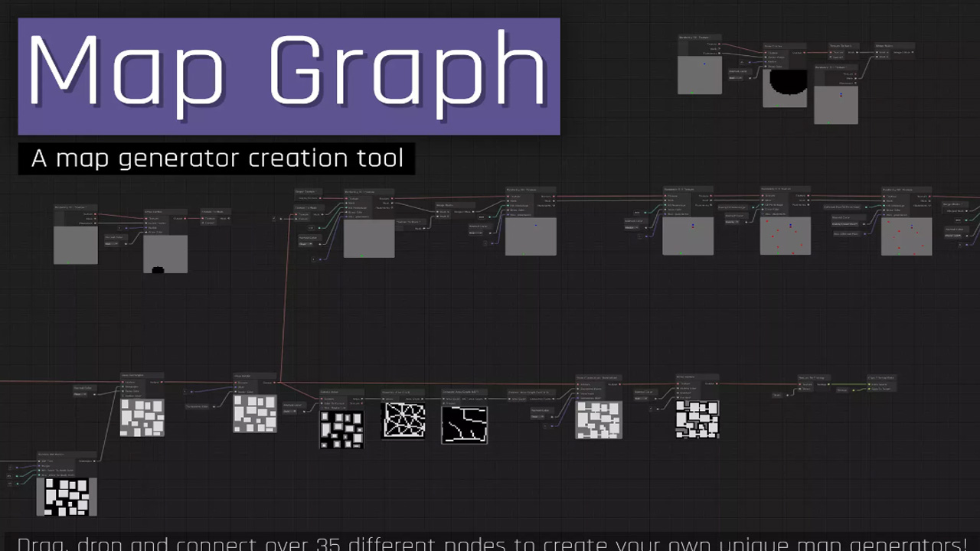The width and height of the screenshot is (980, 551).
Task: Select the black preview with white room rectangles
Action: click(x=342, y=429)
